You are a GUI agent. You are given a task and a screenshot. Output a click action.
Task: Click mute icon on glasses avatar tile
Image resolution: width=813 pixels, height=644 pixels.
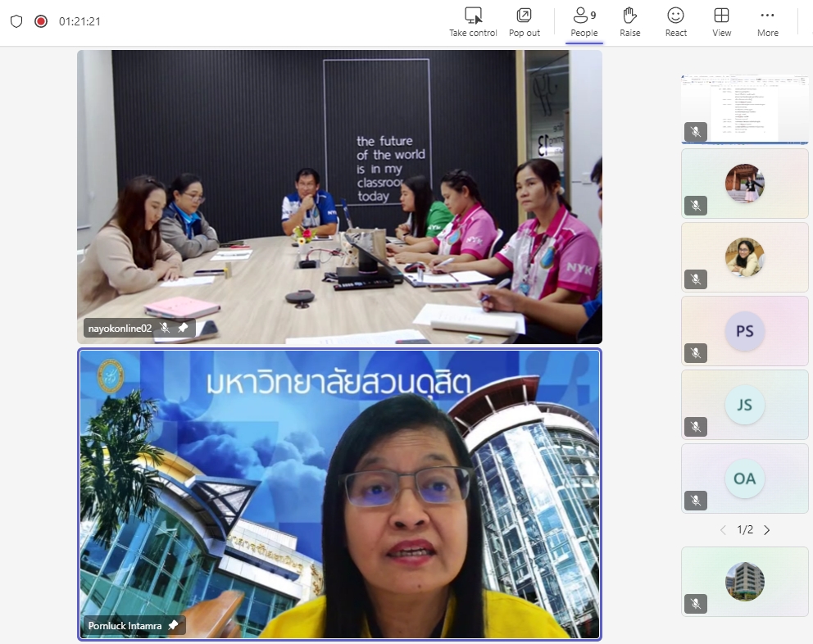click(x=696, y=279)
